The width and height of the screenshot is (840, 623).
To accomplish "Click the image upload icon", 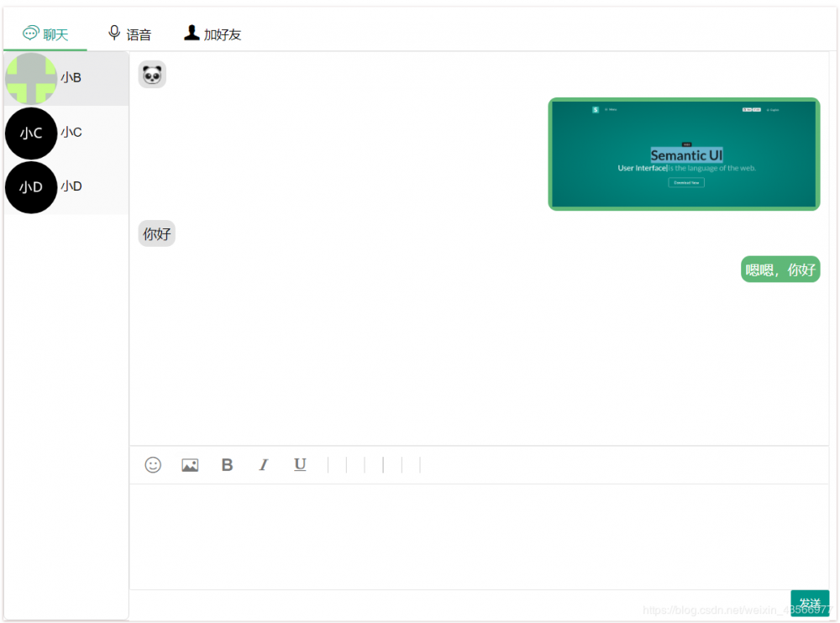I will coord(189,464).
